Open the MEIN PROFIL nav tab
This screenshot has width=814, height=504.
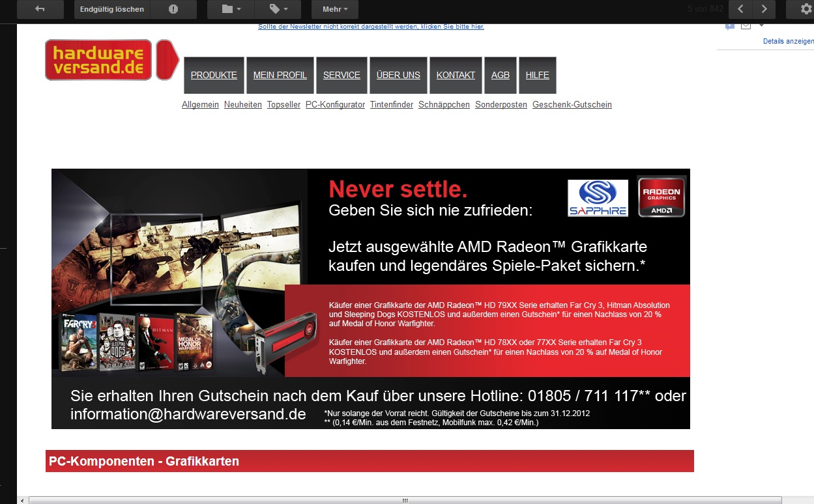(x=280, y=76)
